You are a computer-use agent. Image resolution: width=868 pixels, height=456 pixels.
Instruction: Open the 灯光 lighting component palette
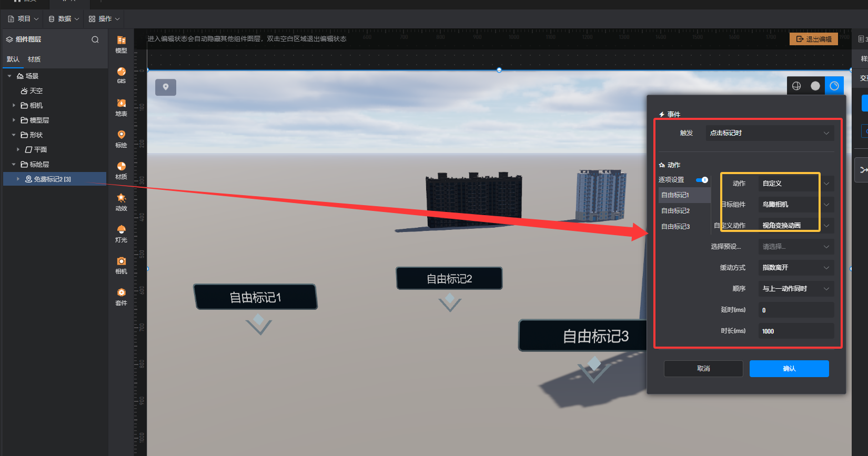tap(121, 234)
